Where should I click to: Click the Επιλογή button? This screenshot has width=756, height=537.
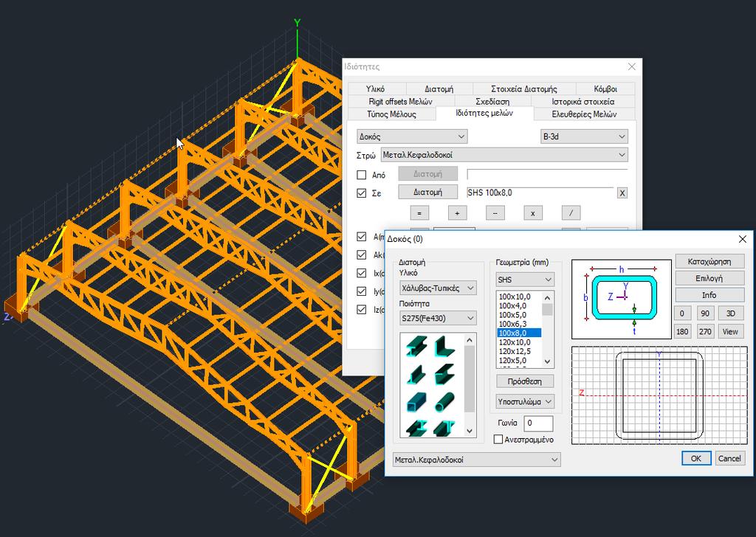[709, 278]
